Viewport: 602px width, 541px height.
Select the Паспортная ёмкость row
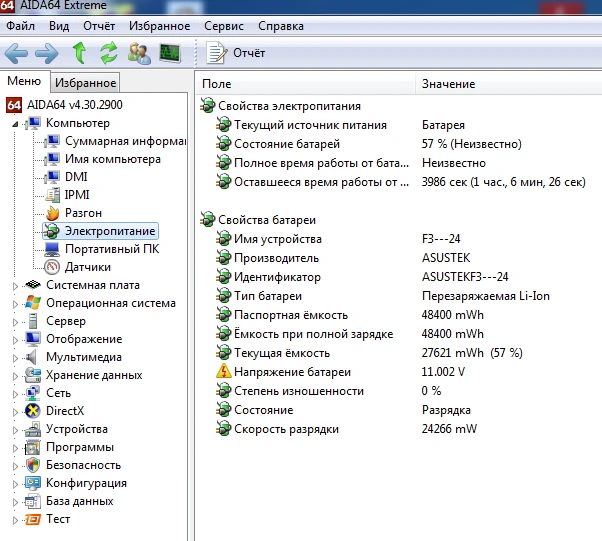click(x=399, y=315)
